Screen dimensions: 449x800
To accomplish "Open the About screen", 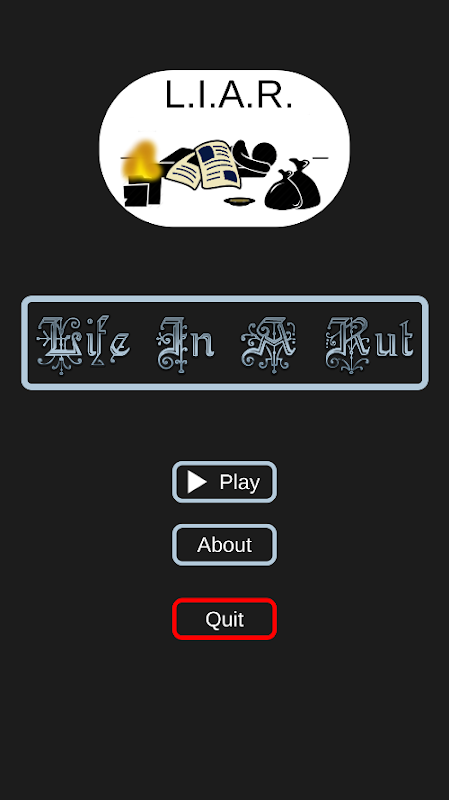I will [x=224, y=545].
